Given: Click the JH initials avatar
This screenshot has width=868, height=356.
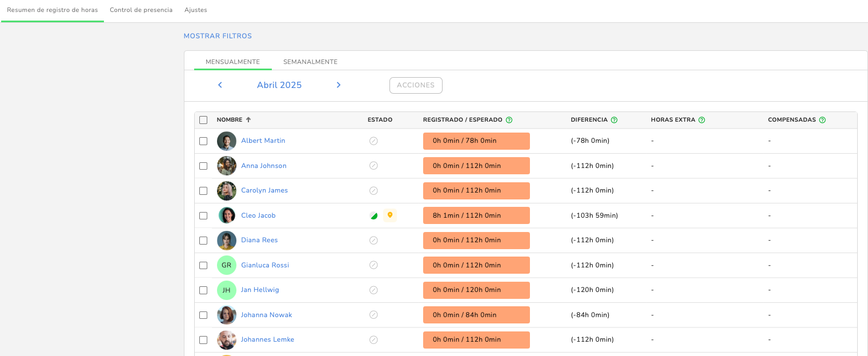Looking at the screenshot, I should click(227, 290).
